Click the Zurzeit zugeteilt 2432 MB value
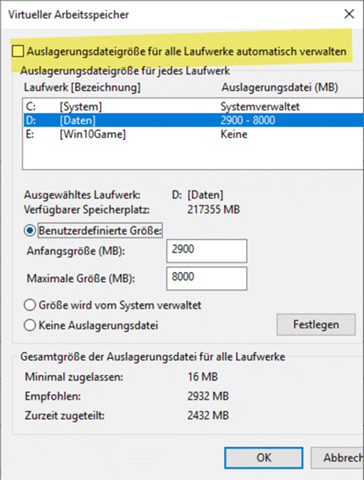This screenshot has height=480, width=364. click(x=208, y=415)
